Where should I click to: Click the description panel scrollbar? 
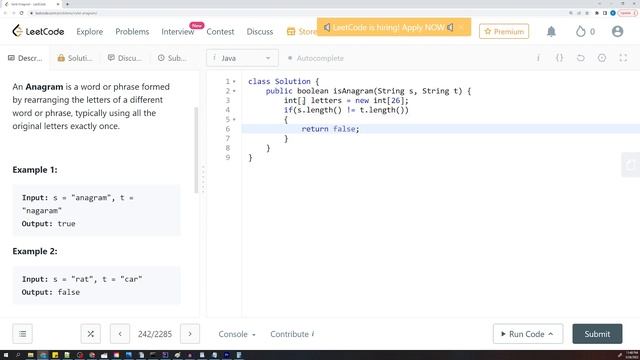click(x=196, y=150)
